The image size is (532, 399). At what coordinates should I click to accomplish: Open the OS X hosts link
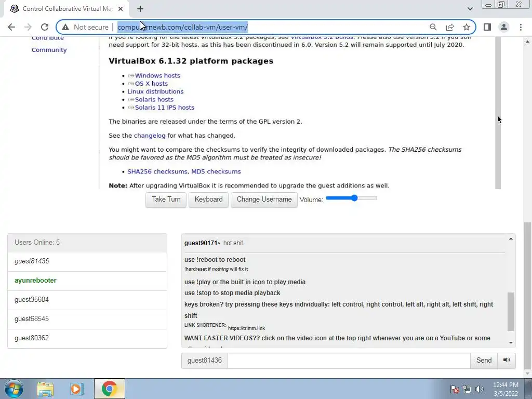[151, 84]
